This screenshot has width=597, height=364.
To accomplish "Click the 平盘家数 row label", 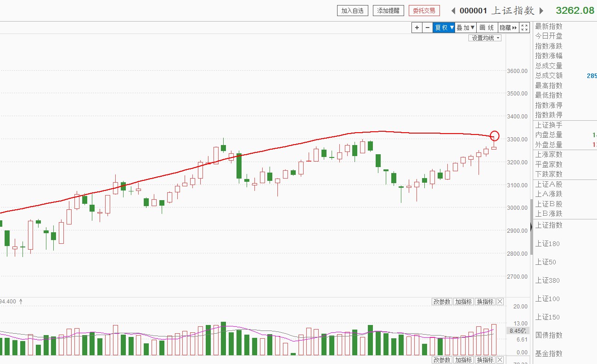I will [549, 164].
